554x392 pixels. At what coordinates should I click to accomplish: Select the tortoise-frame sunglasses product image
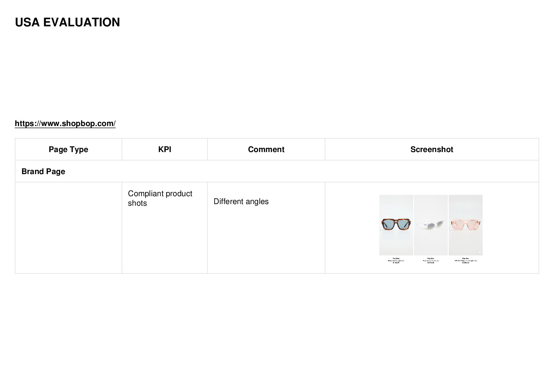(x=396, y=225)
